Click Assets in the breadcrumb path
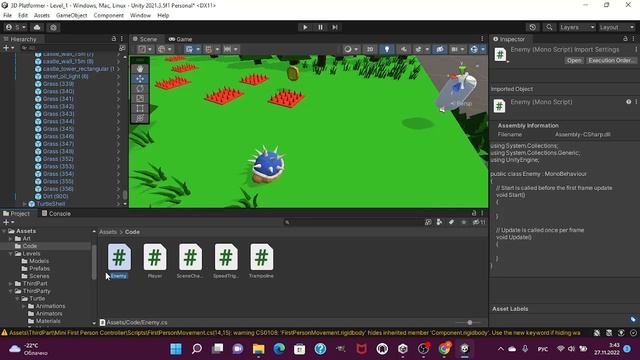The width and height of the screenshot is (640, 360). coord(108,232)
